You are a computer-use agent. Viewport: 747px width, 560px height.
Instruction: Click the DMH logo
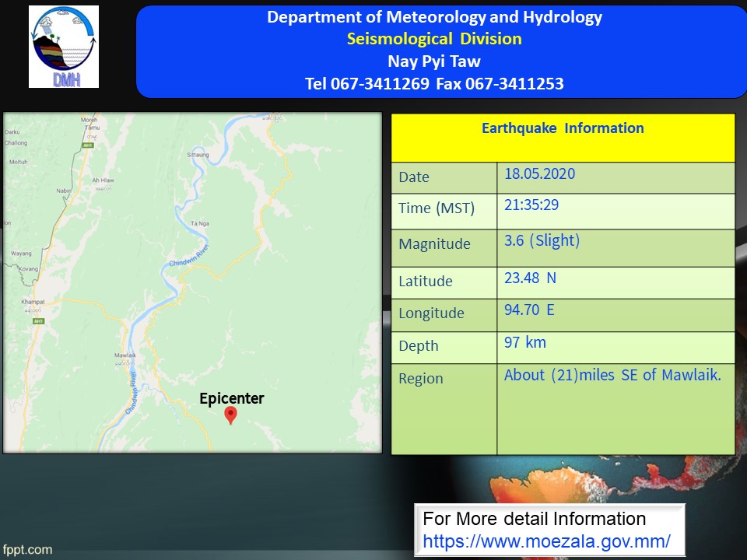pos(64,47)
